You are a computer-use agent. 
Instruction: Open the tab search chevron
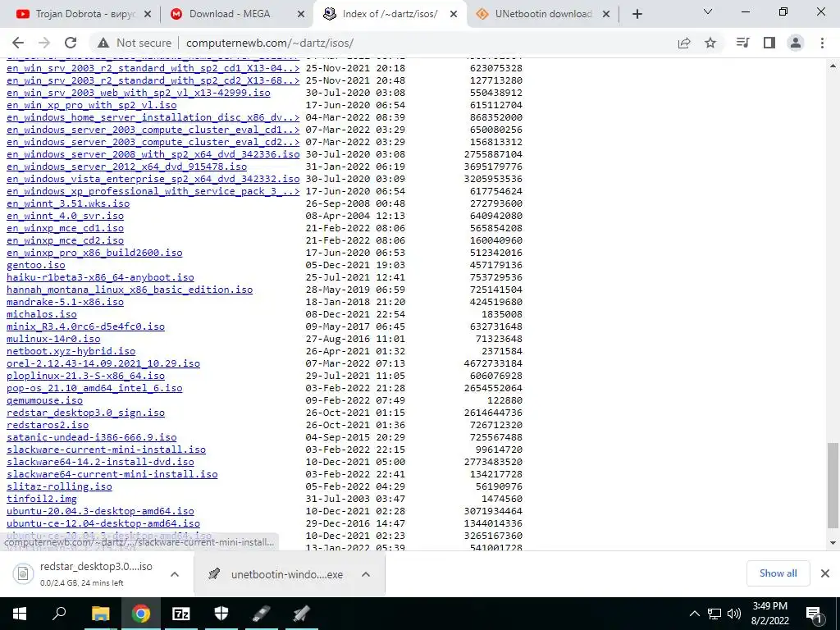pos(708,11)
